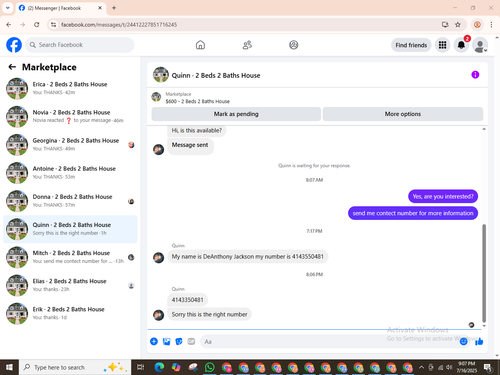The image size is (500, 375).
Task: Reload the page with browser refresh
Action: click(37, 25)
